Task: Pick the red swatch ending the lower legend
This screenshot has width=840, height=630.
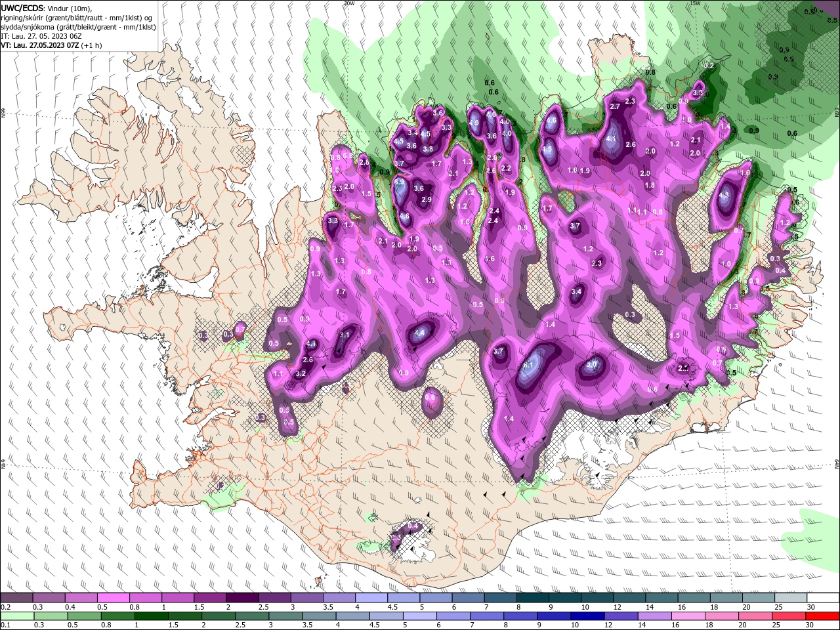Action: click(x=822, y=616)
